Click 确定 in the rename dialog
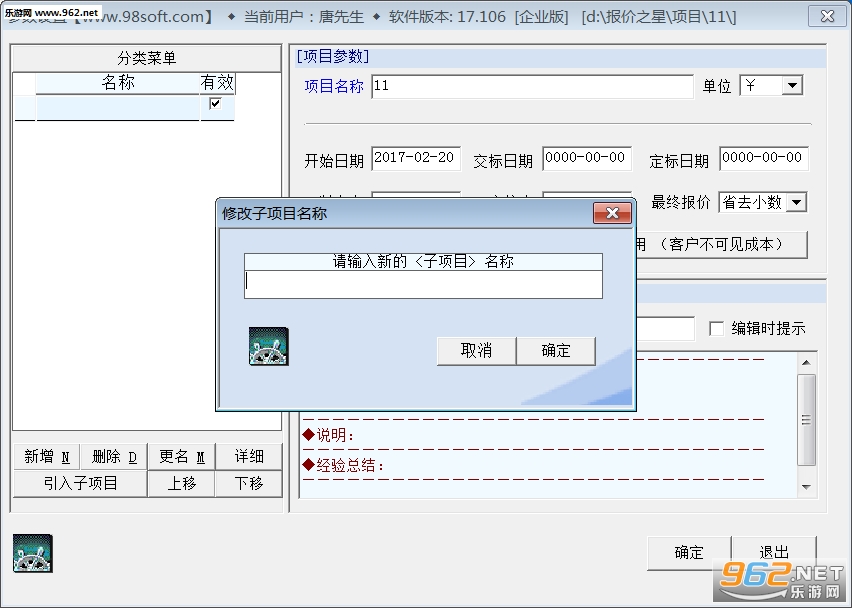Screen dimensions: 852x608 pos(556,350)
